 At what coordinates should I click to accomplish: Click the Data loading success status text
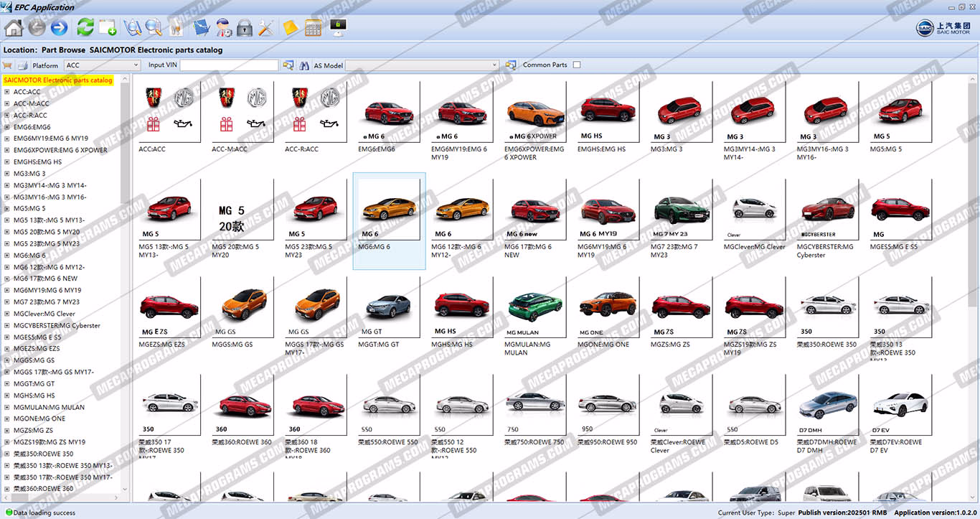click(44, 513)
